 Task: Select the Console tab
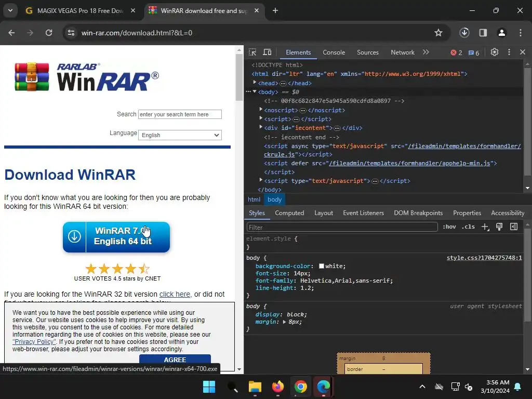pyautogui.click(x=334, y=52)
